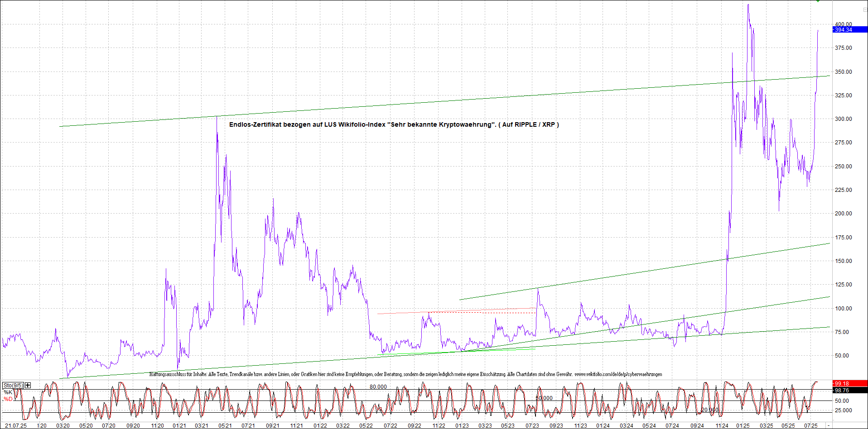Click the black 98.76 stochastic value tag

(850, 391)
